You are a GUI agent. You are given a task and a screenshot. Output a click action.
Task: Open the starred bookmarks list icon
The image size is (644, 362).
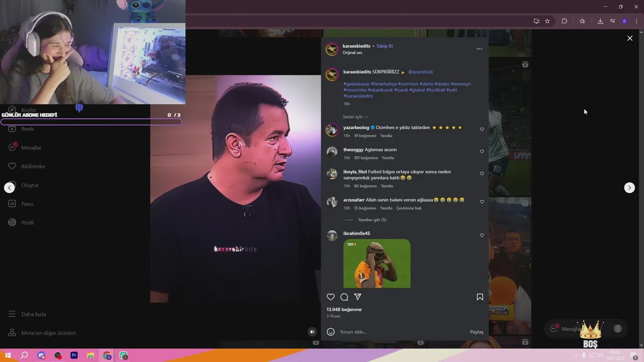pos(582,21)
